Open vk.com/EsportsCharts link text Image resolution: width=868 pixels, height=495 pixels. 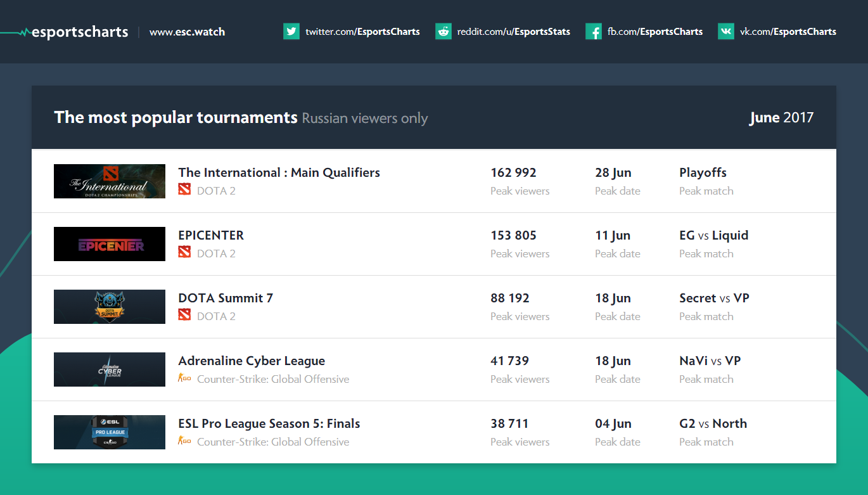(x=788, y=32)
